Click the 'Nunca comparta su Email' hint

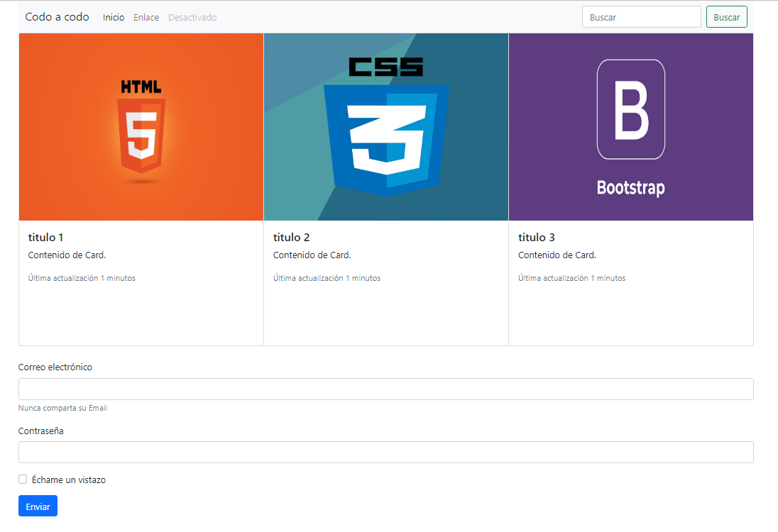coord(62,408)
